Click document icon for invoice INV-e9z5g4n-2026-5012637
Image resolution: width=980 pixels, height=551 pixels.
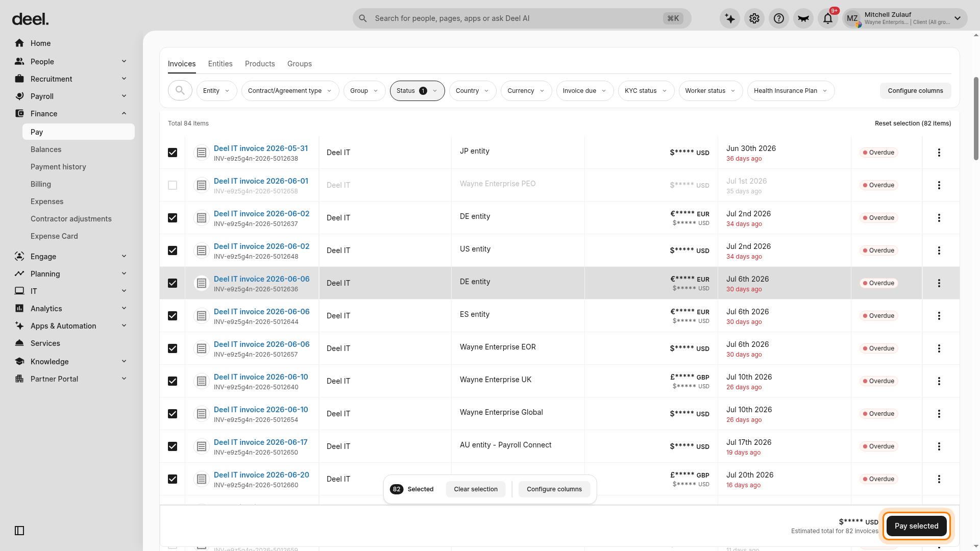202,218
